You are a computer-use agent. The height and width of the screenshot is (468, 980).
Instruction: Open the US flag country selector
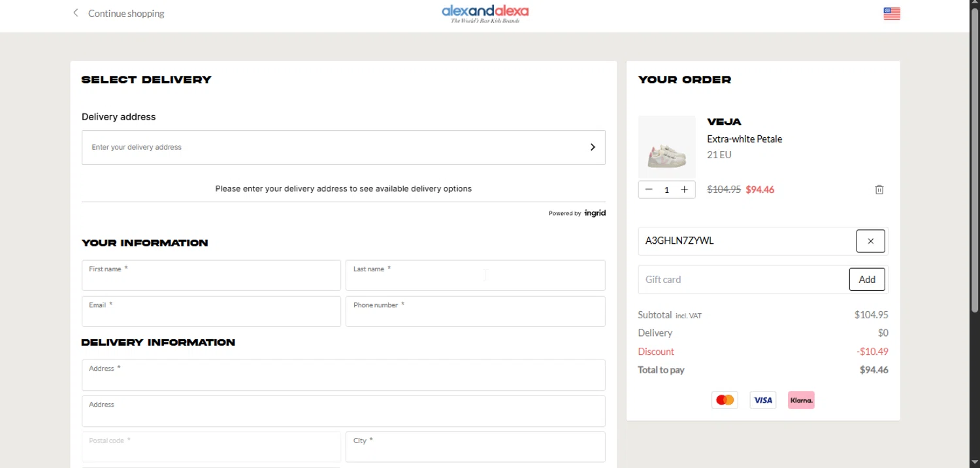pyautogui.click(x=892, y=14)
